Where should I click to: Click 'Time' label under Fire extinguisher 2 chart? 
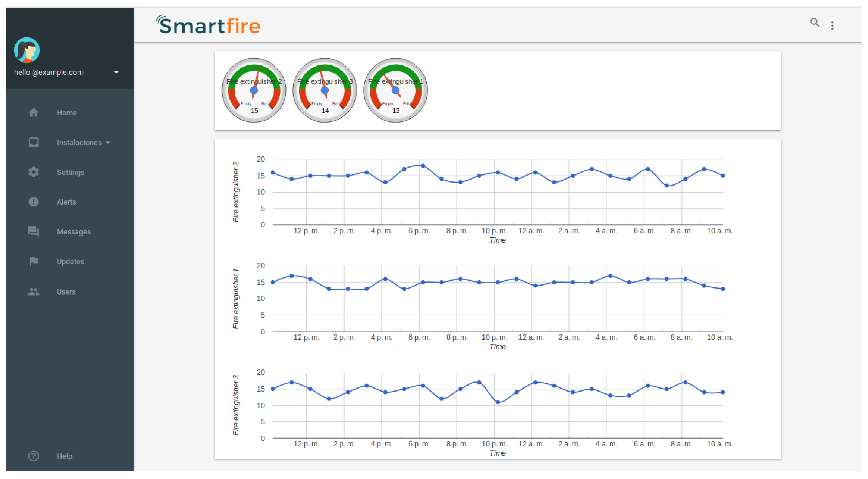pos(498,240)
